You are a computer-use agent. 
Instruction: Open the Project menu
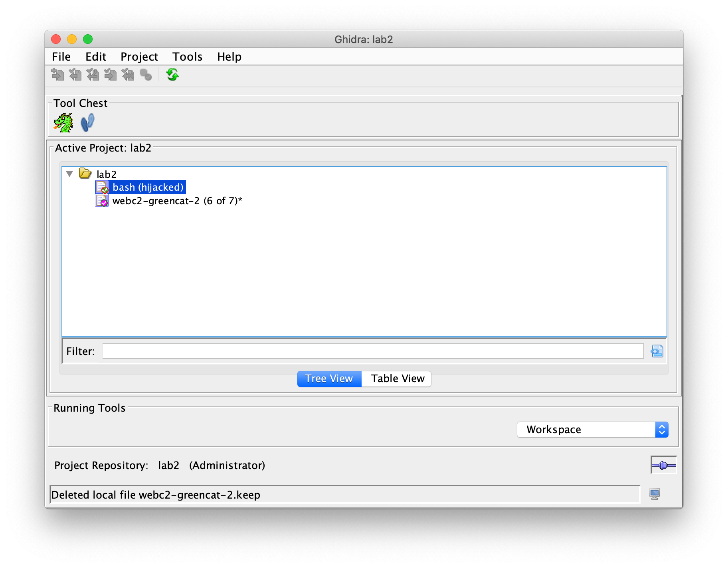click(x=139, y=57)
